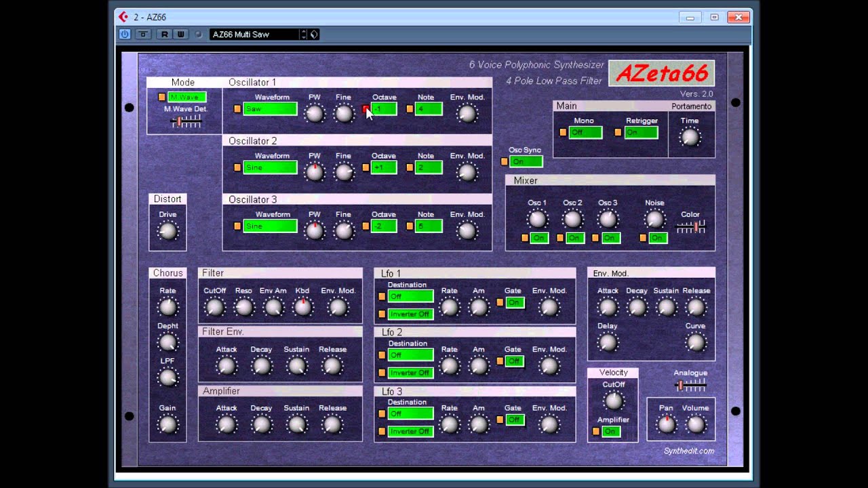Open the Mode M.Wave selector
This screenshot has width=868, height=488.
coord(186,97)
